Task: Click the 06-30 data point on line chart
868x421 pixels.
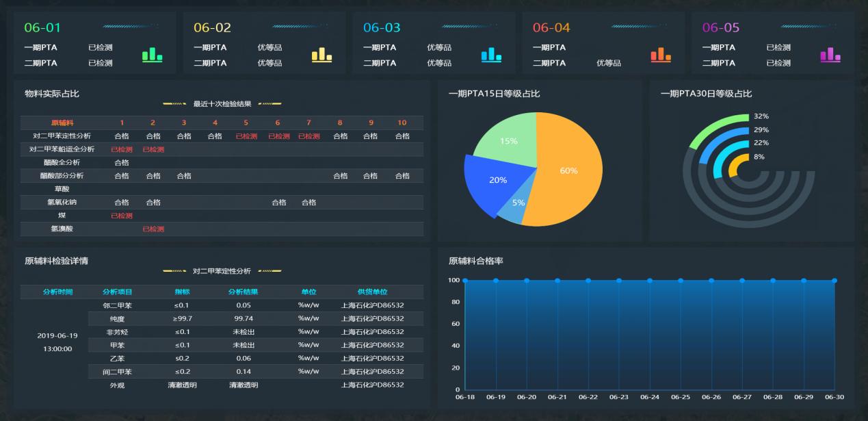Action: click(834, 281)
